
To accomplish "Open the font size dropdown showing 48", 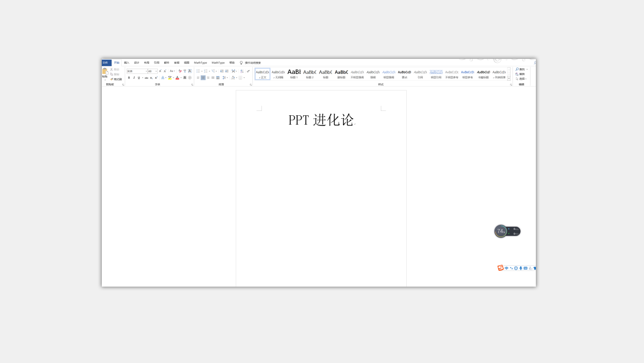I will pos(156,72).
